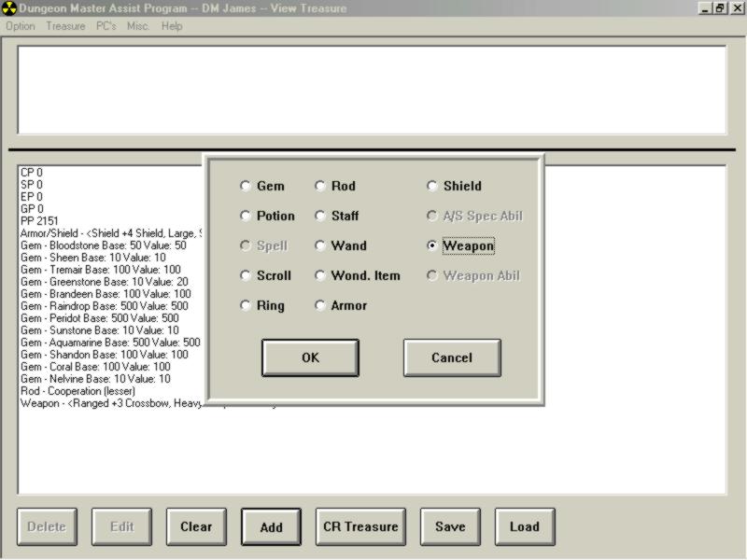This screenshot has height=560, width=747.
Task: Click the radiation app icon in title bar
Action: pos(9,8)
